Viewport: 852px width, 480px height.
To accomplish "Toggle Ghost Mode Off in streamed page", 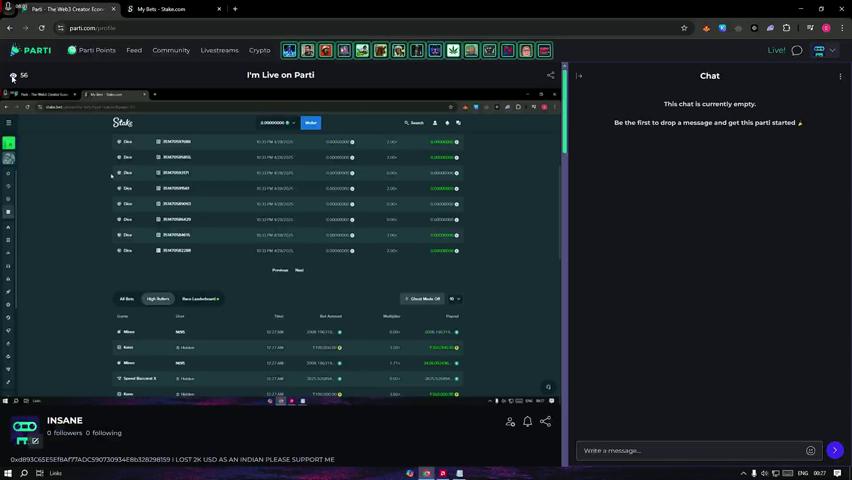I will 422,299.
